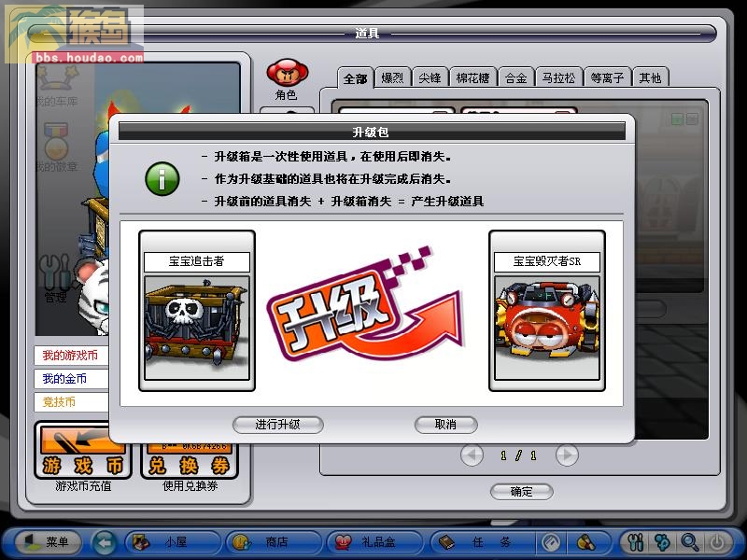Switch to the 爆烈 tab
The height and width of the screenshot is (560, 747).
[392, 77]
